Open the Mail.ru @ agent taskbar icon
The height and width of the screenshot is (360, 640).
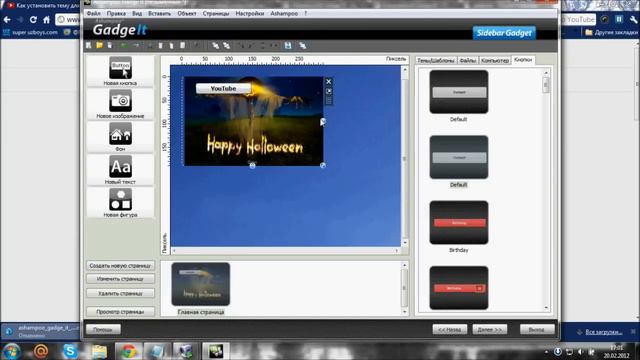[40, 351]
